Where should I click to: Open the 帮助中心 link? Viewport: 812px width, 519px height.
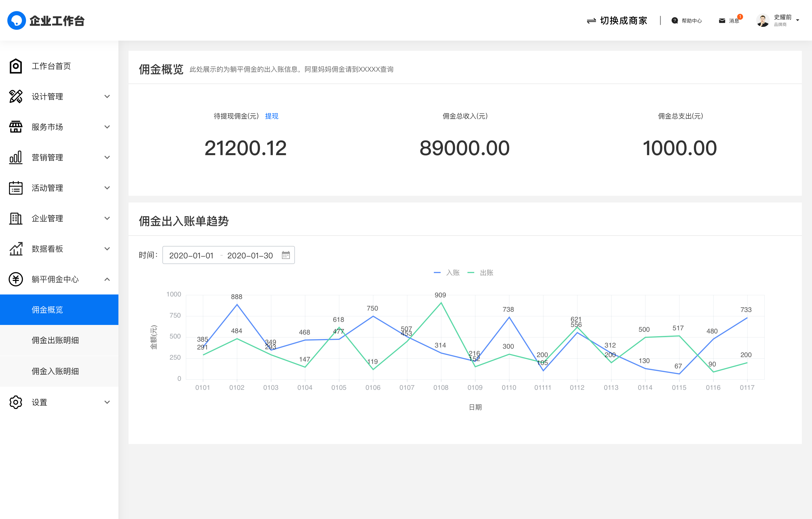pyautogui.click(x=692, y=21)
